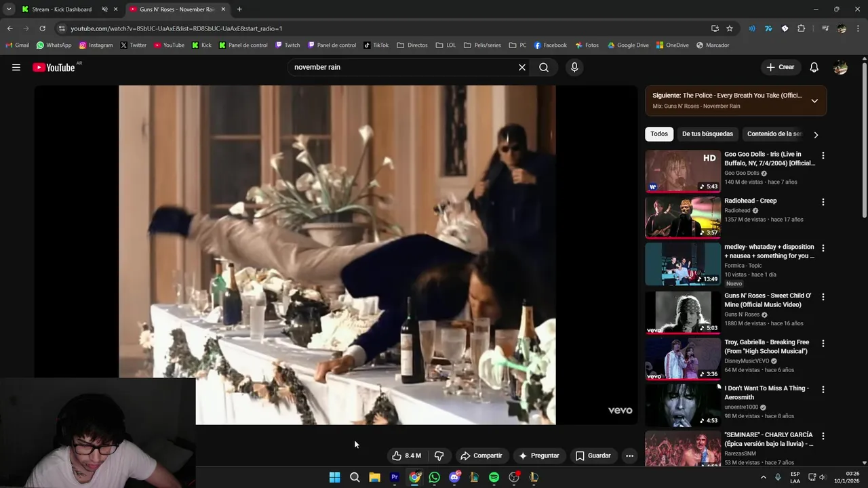Open Windows volume control in tray

[823, 477]
